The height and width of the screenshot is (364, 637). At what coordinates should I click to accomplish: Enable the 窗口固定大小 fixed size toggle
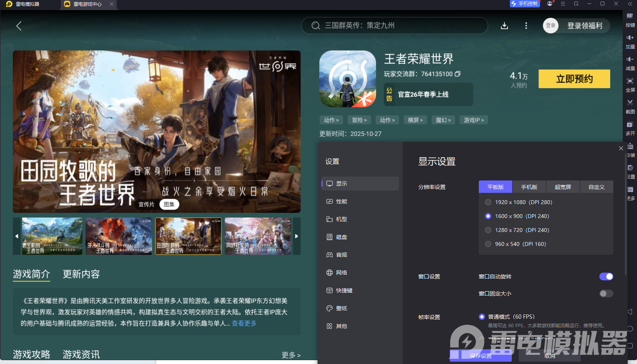pyautogui.click(x=606, y=294)
